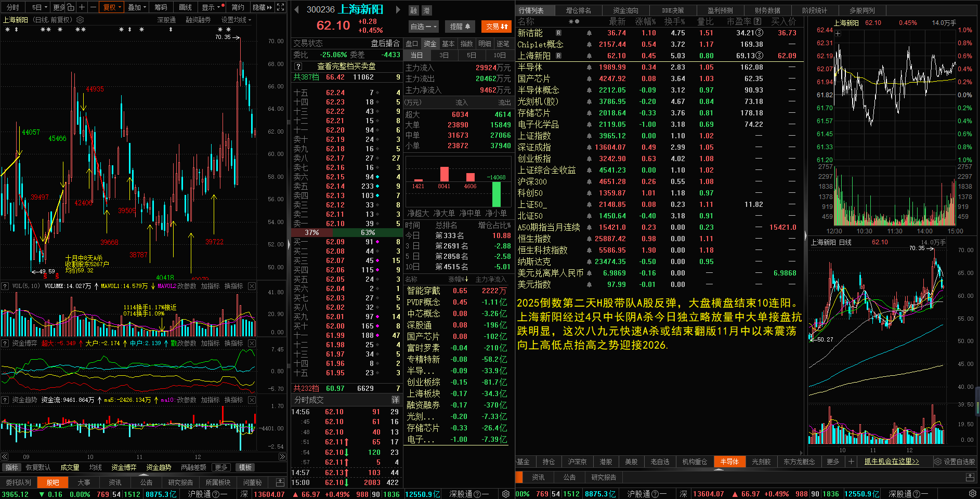Click the buy-sell ratio bar 37% 63%
The width and height of the screenshot is (980, 499).
click(x=346, y=232)
